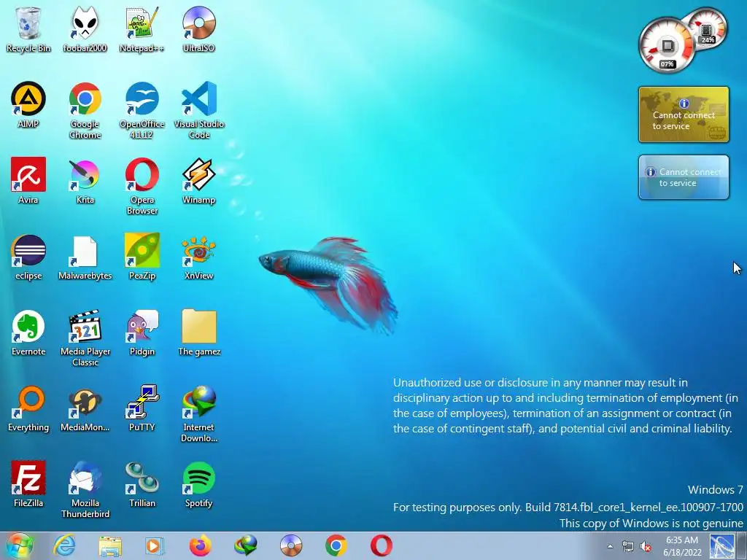Select the Evernote desktop shortcut

pyautogui.click(x=28, y=332)
